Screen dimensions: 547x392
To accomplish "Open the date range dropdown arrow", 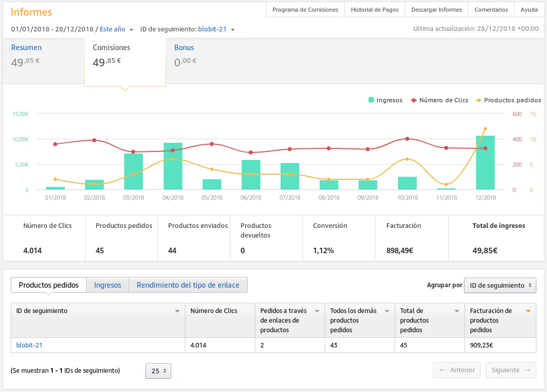I will (x=132, y=30).
